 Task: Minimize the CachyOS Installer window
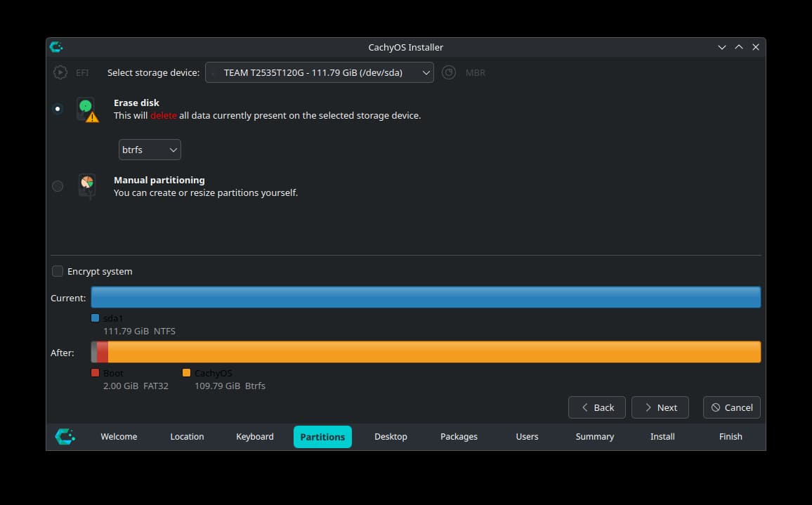click(722, 47)
